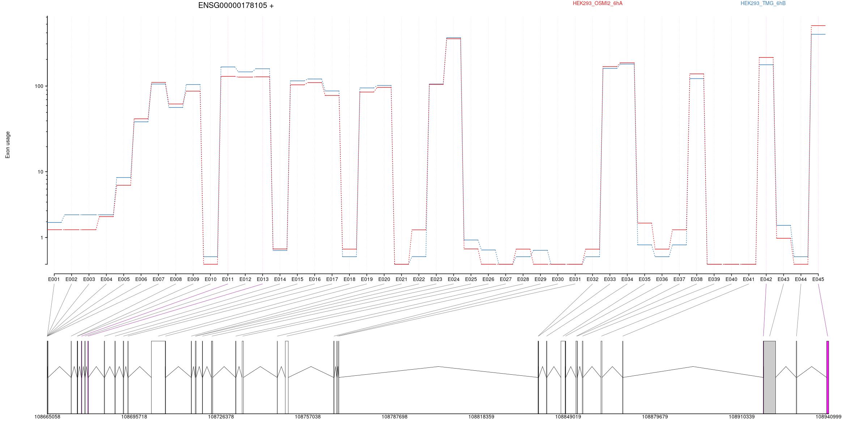Click exon label E001
The image size is (868, 434).
[x=54, y=279]
